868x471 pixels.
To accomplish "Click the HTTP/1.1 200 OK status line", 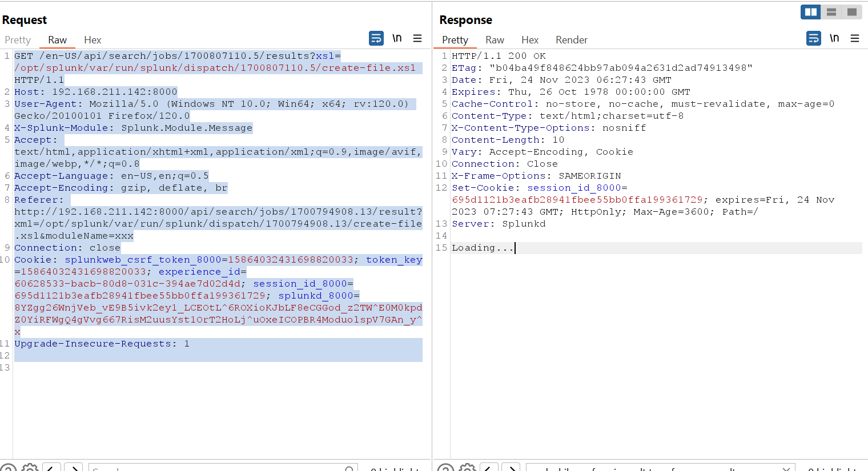I will pos(499,56).
